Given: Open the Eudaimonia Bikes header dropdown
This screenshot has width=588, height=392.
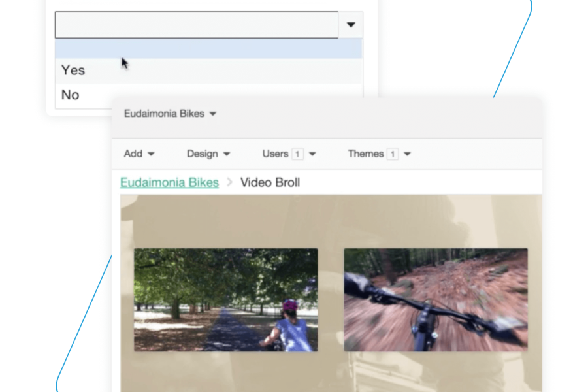Looking at the screenshot, I should click(165, 114).
